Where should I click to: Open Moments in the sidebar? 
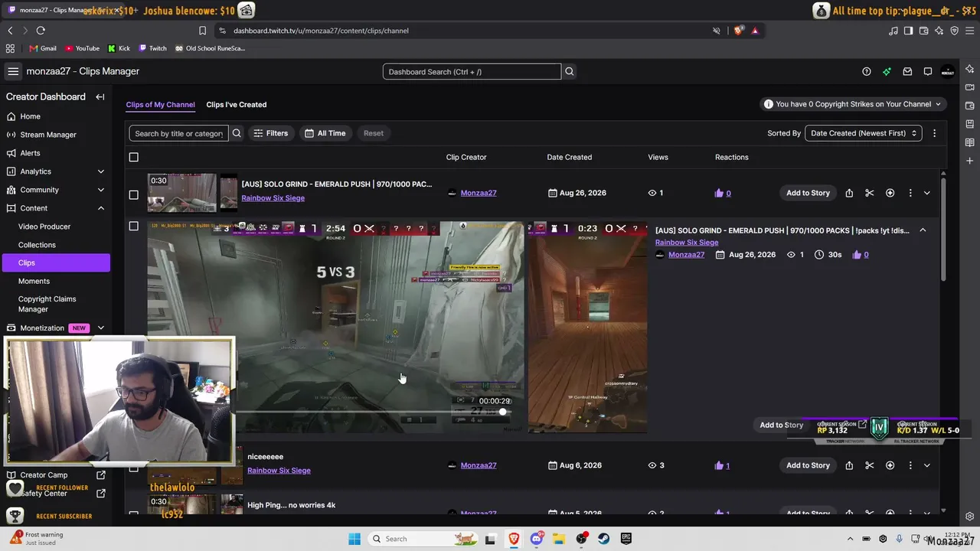(34, 281)
